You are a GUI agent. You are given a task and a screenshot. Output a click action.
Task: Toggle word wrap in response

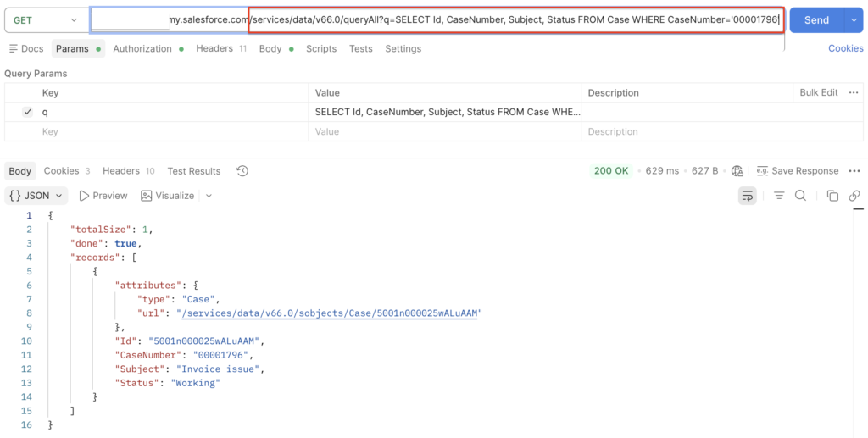(x=748, y=196)
